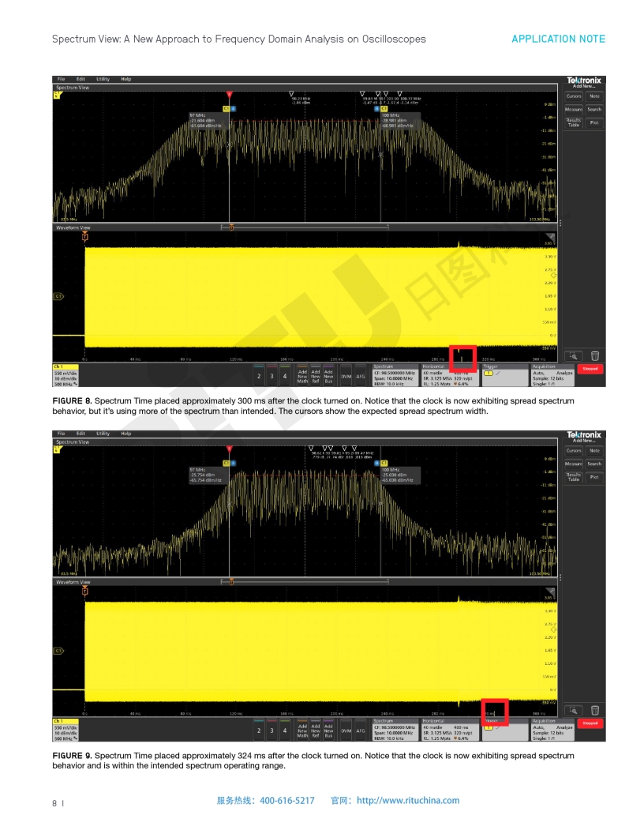
Task: Toggle channel 2 on in Figure 8 scope
Action: click(259, 377)
